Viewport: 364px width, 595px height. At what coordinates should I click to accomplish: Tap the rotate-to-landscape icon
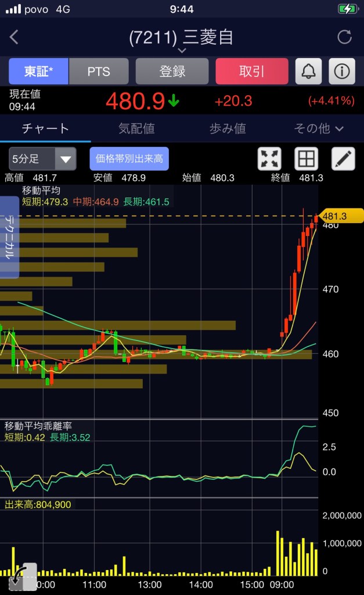pyautogui.click(x=23, y=576)
